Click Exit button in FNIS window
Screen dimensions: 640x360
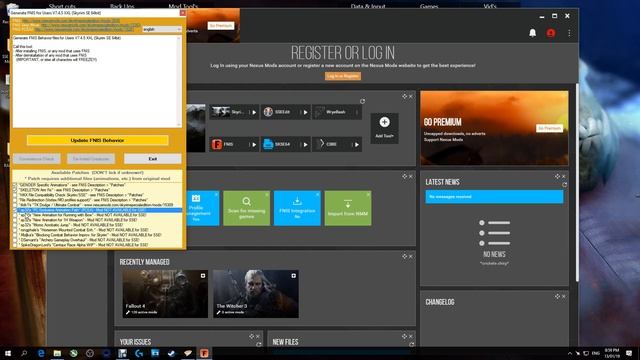coord(153,159)
